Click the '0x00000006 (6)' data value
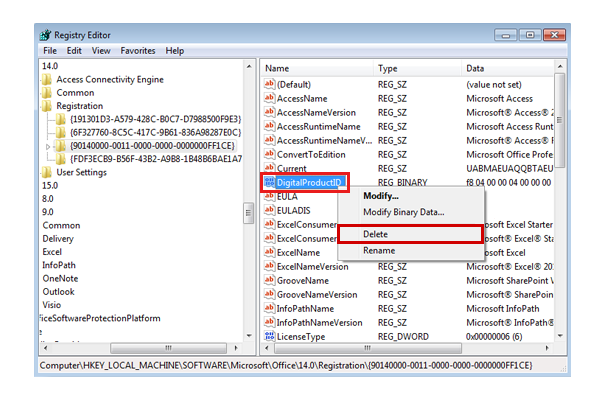 click(x=494, y=337)
